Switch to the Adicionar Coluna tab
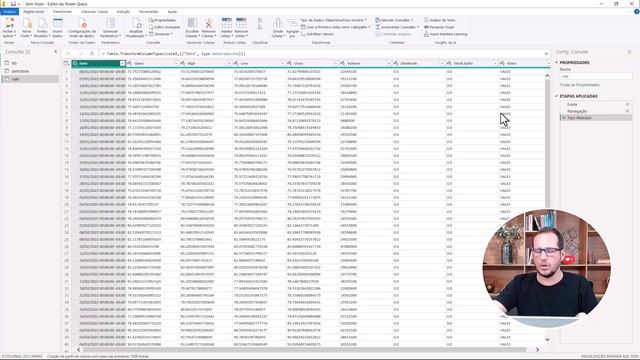Viewport: 640px width, 360px height. 95,12
